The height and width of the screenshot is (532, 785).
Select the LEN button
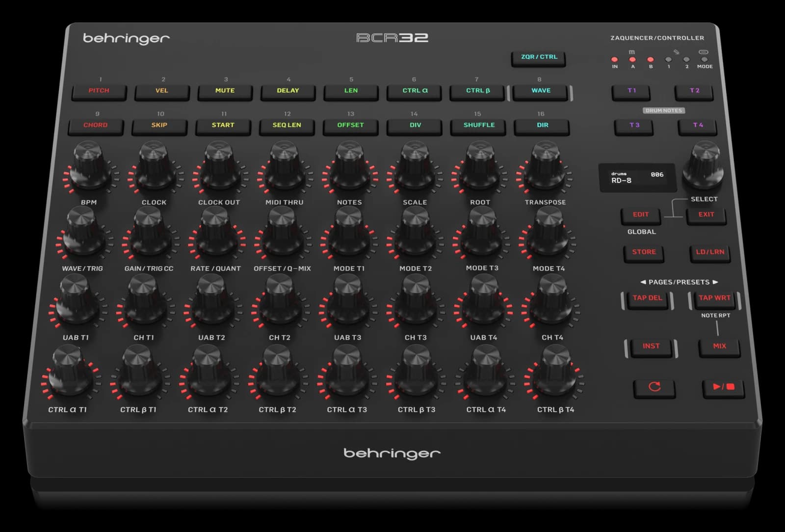(x=351, y=91)
